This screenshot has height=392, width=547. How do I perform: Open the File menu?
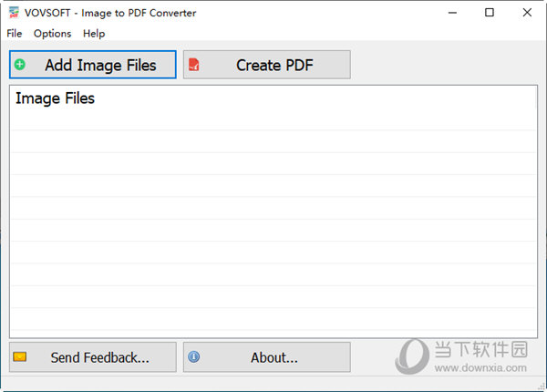click(x=15, y=34)
